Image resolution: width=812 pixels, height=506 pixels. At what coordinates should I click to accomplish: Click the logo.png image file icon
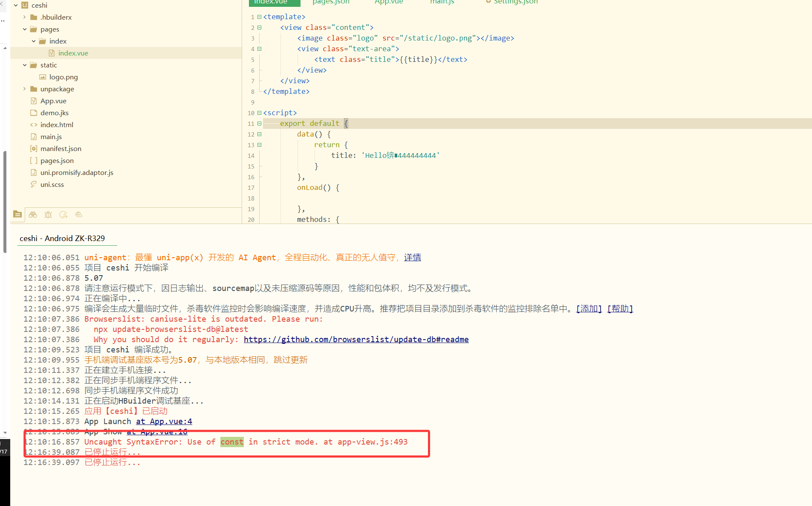[x=43, y=77]
